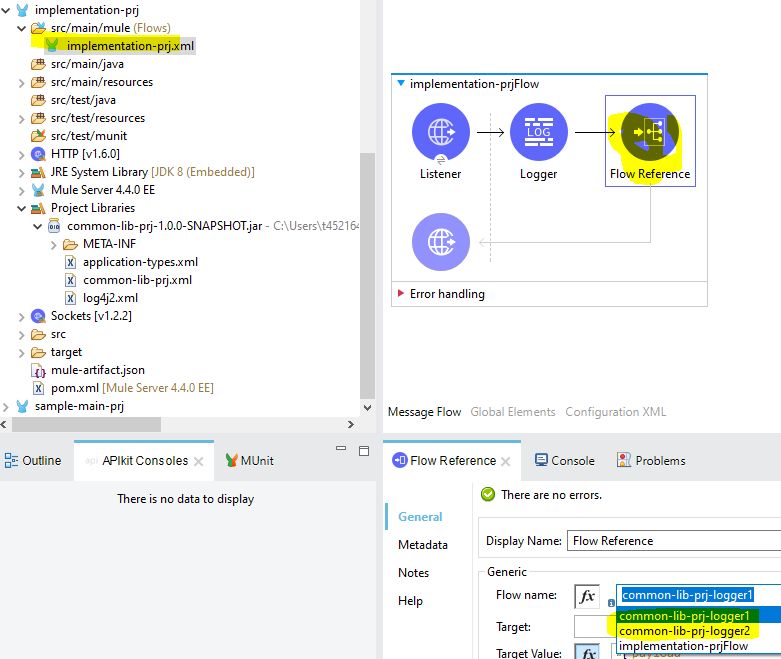The width and height of the screenshot is (781, 659).
Task: Open the Problems tab
Action: point(651,460)
